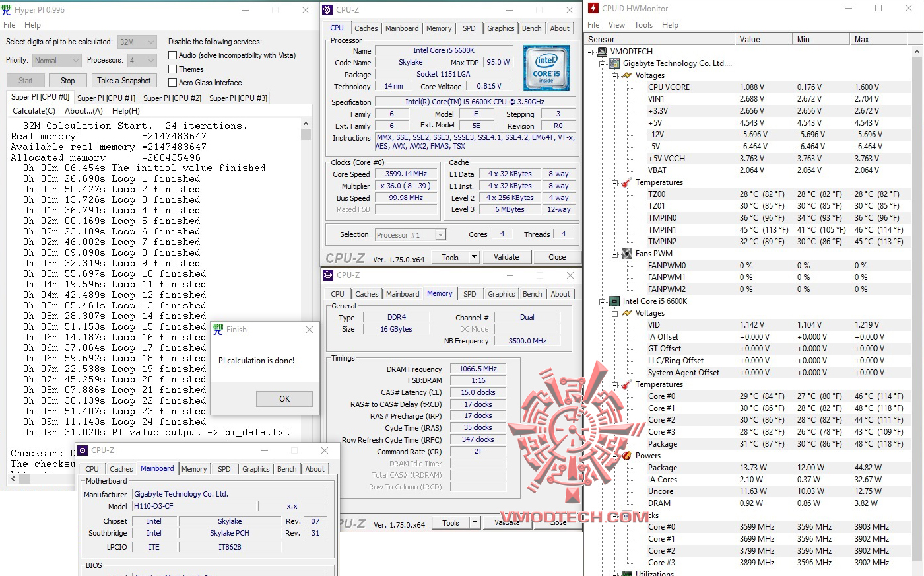The image size is (924, 576).
Task: Collapse the Voltages group under Intel Core i5 6600K
Action: pos(614,313)
